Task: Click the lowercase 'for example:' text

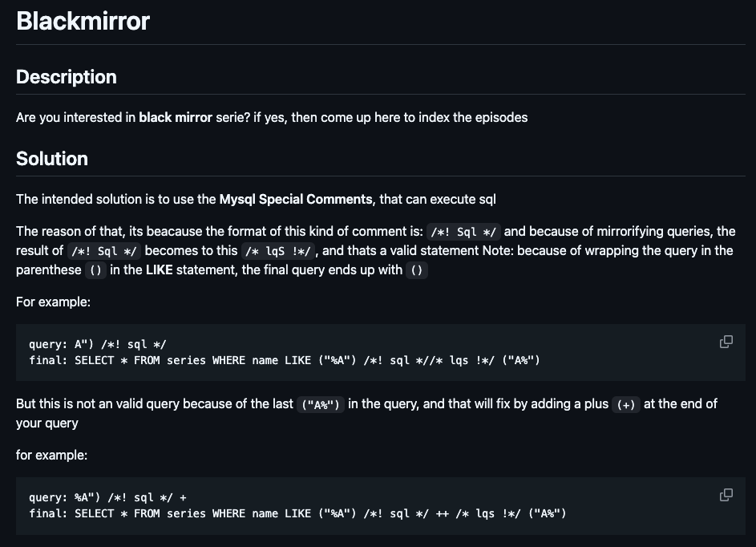Action: (x=51, y=456)
